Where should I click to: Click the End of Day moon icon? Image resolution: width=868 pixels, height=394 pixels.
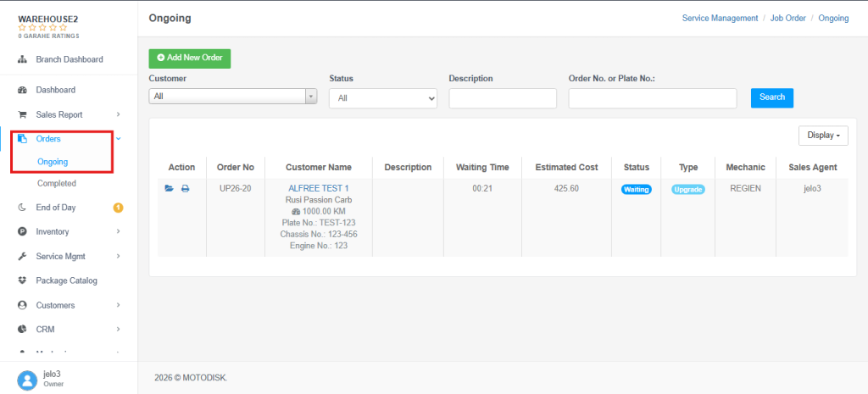coord(23,208)
